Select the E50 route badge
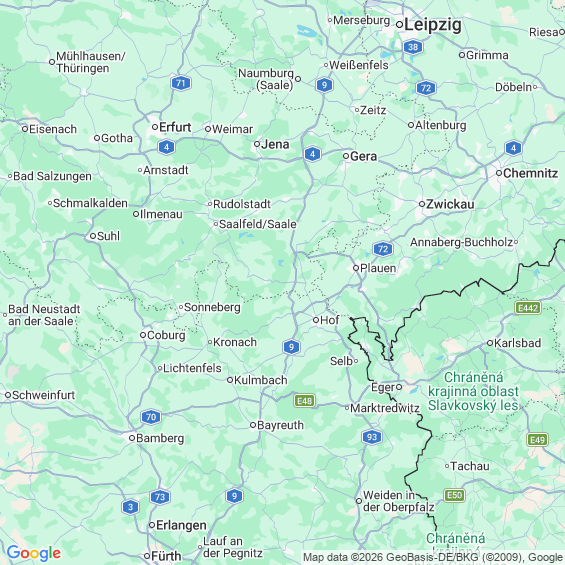 click(454, 495)
